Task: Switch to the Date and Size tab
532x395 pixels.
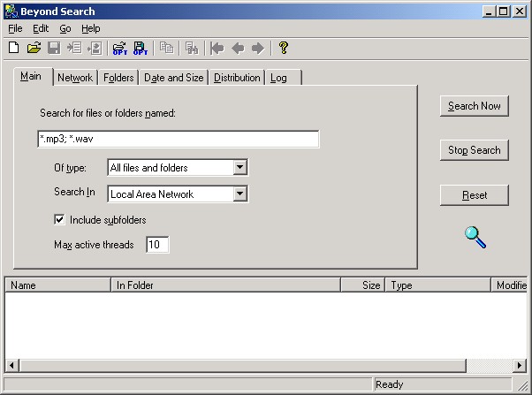Action: 174,78
